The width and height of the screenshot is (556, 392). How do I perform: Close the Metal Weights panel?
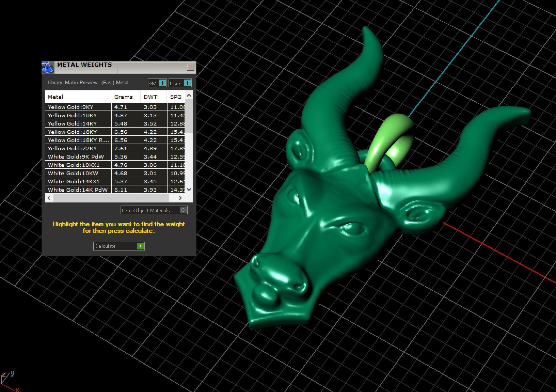pyautogui.click(x=190, y=67)
